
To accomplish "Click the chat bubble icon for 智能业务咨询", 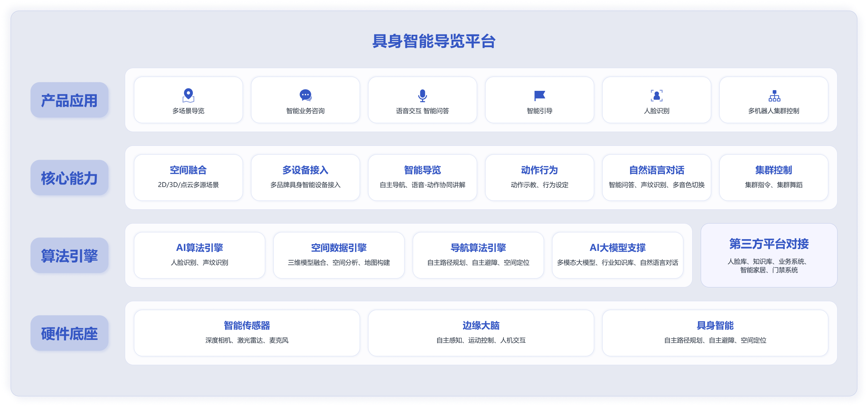I will point(305,95).
